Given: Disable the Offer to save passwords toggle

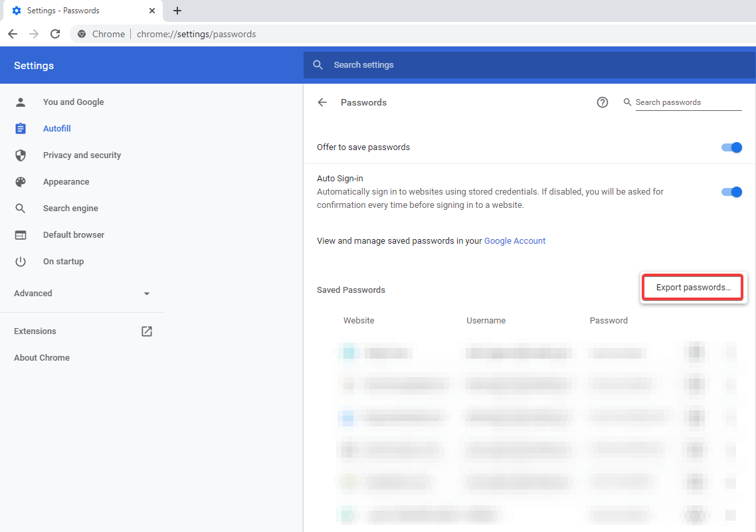Looking at the screenshot, I should tap(731, 147).
